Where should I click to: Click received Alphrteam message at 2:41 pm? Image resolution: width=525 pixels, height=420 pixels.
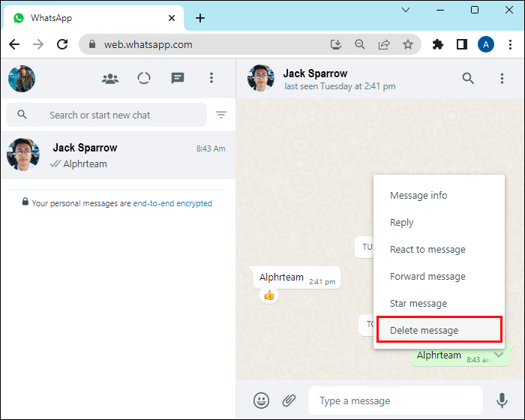(297, 277)
